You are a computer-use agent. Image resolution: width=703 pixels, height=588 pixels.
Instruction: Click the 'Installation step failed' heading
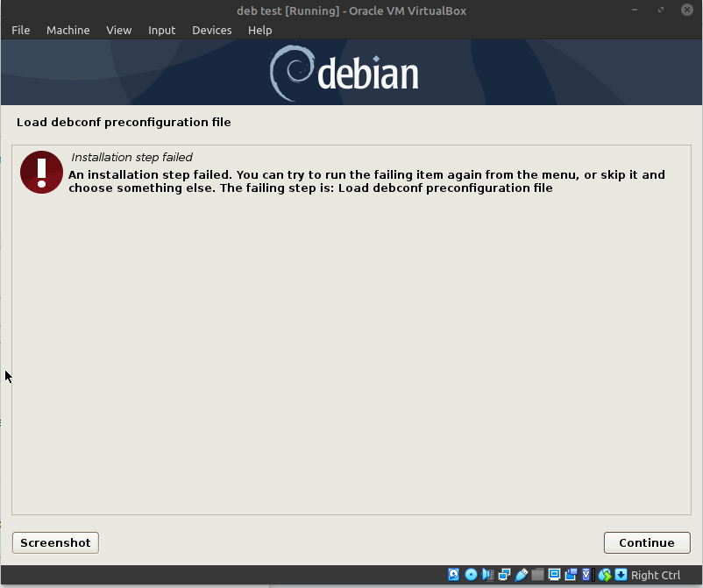pos(131,158)
